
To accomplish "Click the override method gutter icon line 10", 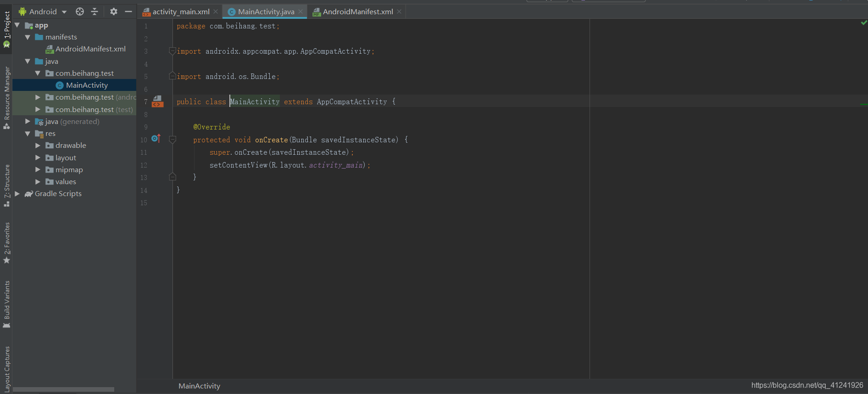I will click(156, 138).
